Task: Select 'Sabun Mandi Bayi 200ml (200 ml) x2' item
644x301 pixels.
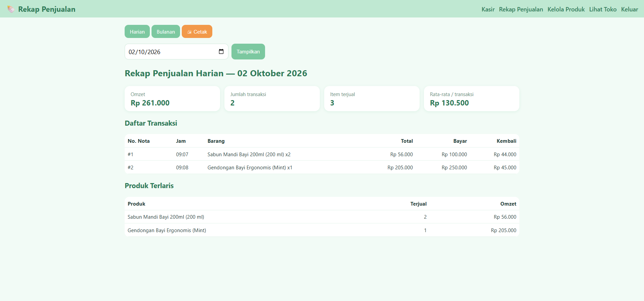Action: click(x=249, y=155)
